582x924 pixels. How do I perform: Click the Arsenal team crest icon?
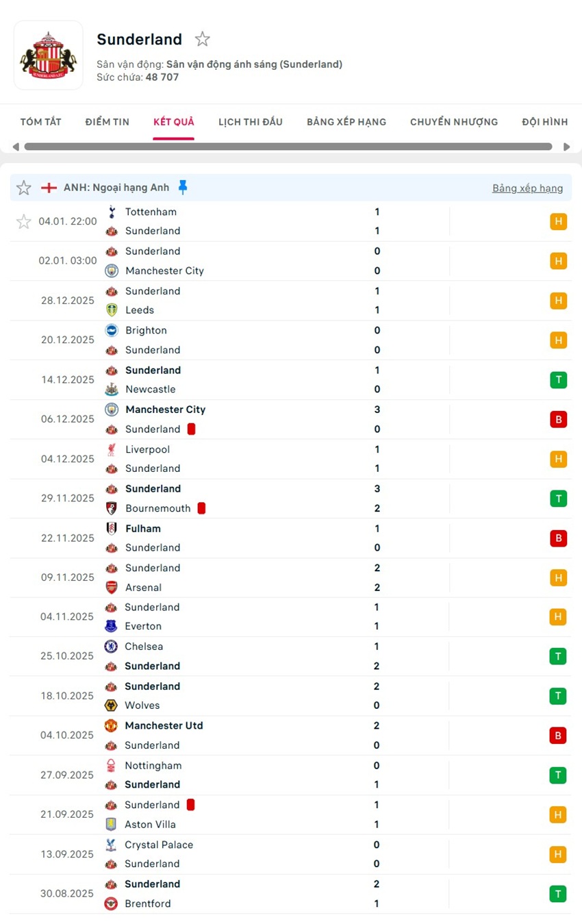[x=111, y=587]
